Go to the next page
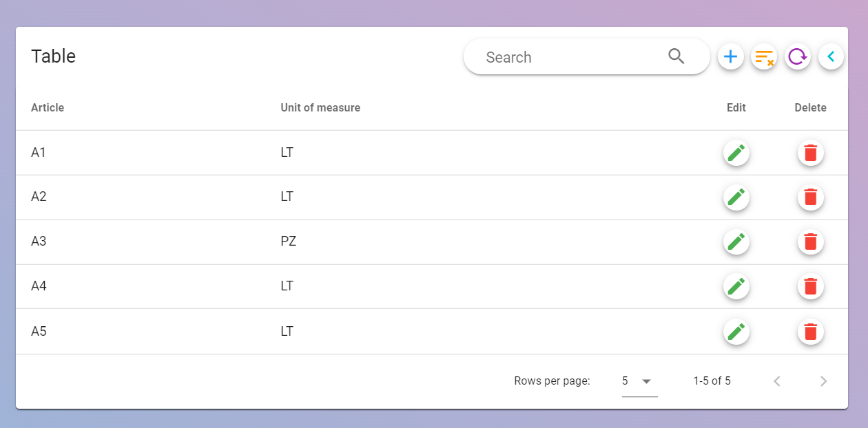Viewport: 868px width, 428px height. (x=823, y=381)
